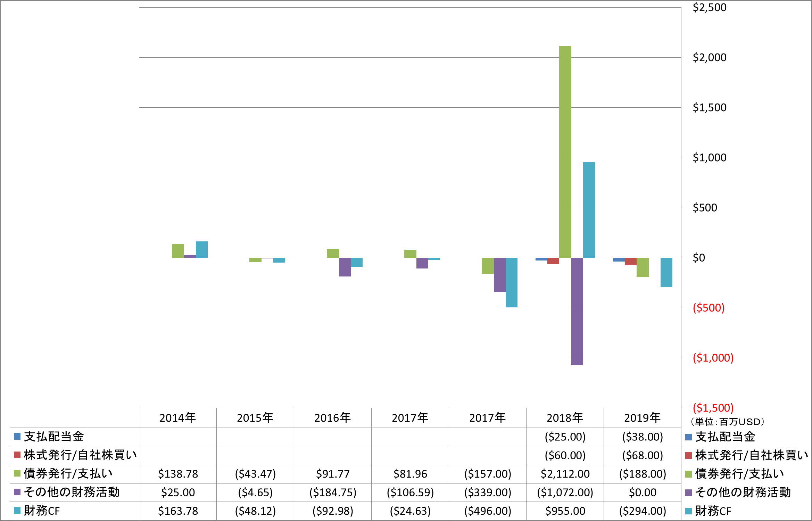Image resolution: width=812 pixels, height=521 pixels.
Task: Click the 株式発行/自社株買い label in the right legend
Action: (752, 455)
